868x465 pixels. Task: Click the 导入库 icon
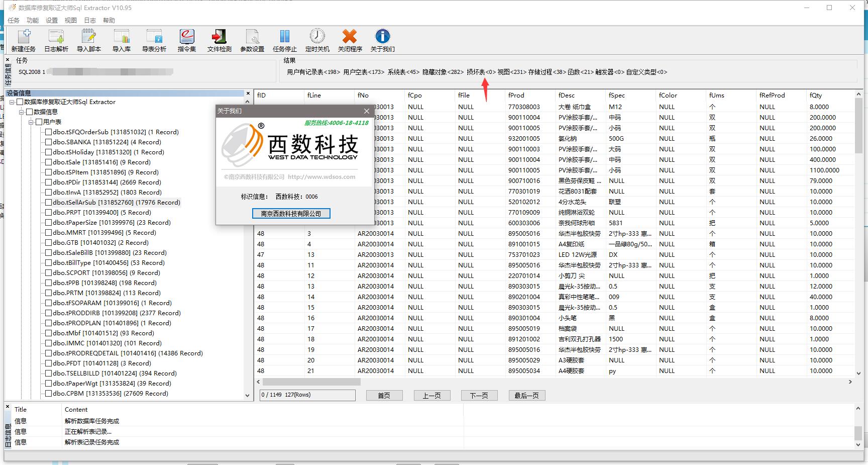pos(122,40)
